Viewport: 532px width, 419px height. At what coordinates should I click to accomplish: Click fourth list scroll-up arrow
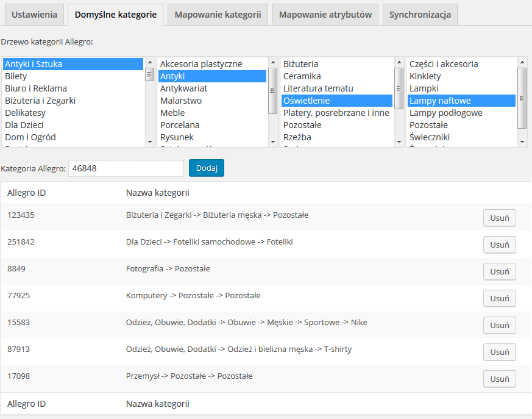[522, 62]
